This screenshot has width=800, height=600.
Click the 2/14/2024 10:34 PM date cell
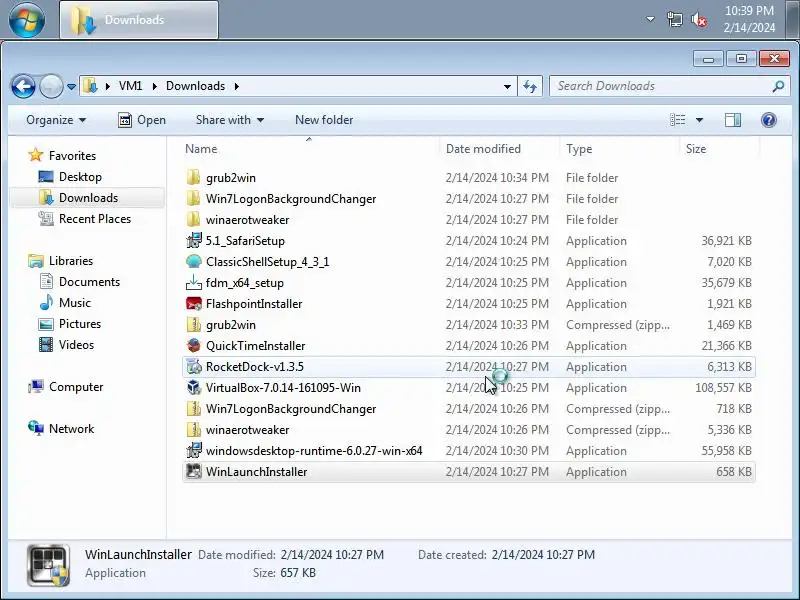[x=497, y=178]
